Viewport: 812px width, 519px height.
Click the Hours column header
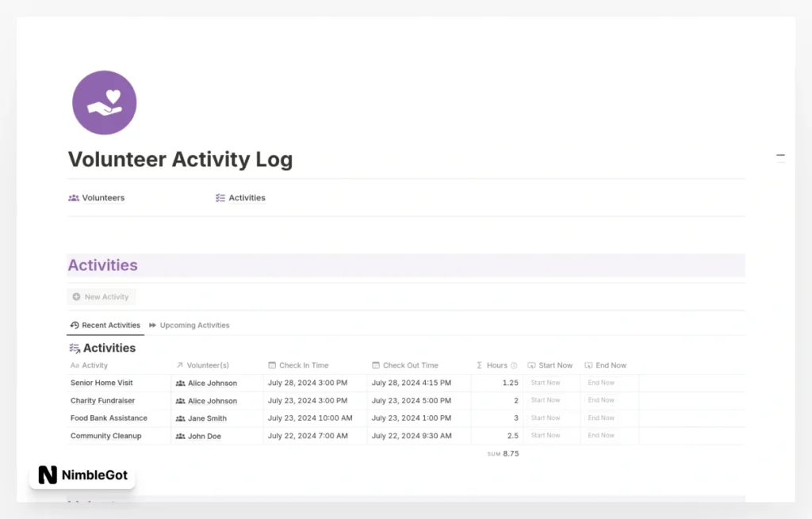(x=496, y=365)
